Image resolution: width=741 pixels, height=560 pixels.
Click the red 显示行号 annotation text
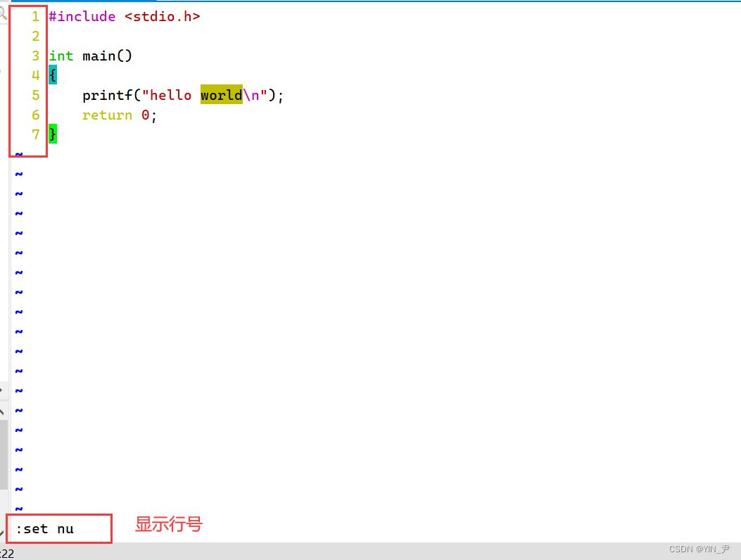[x=168, y=524]
